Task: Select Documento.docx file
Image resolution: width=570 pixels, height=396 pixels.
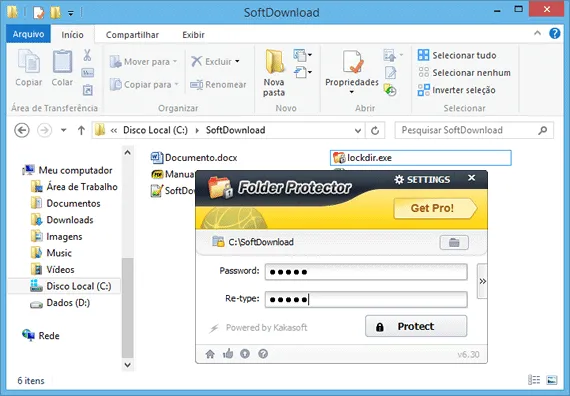Action: (194, 158)
